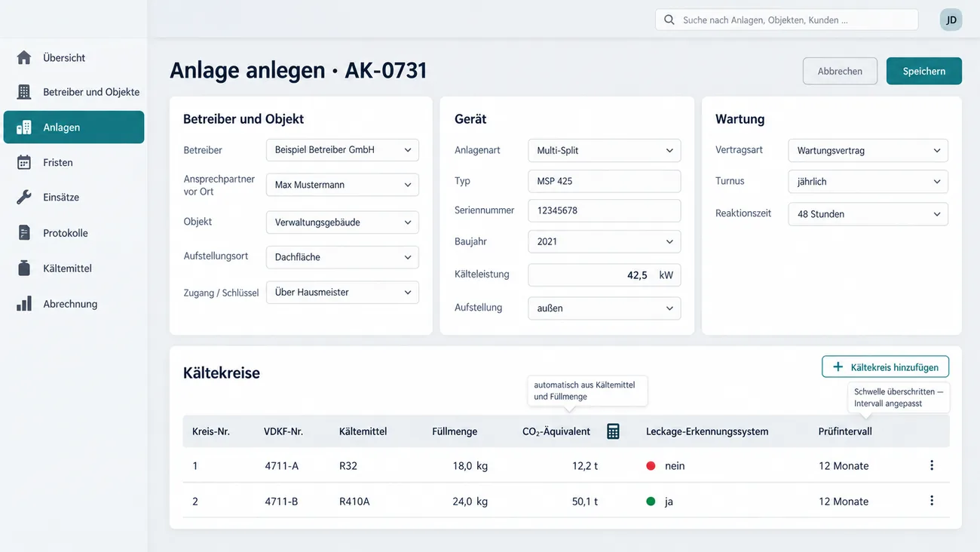
Task: Open the Objekt dropdown
Action: 342,222
